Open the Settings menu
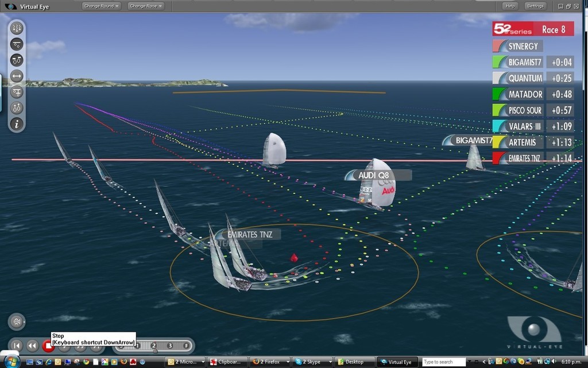Image resolution: width=588 pixels, height=368 pixels. tap(535, 6)
